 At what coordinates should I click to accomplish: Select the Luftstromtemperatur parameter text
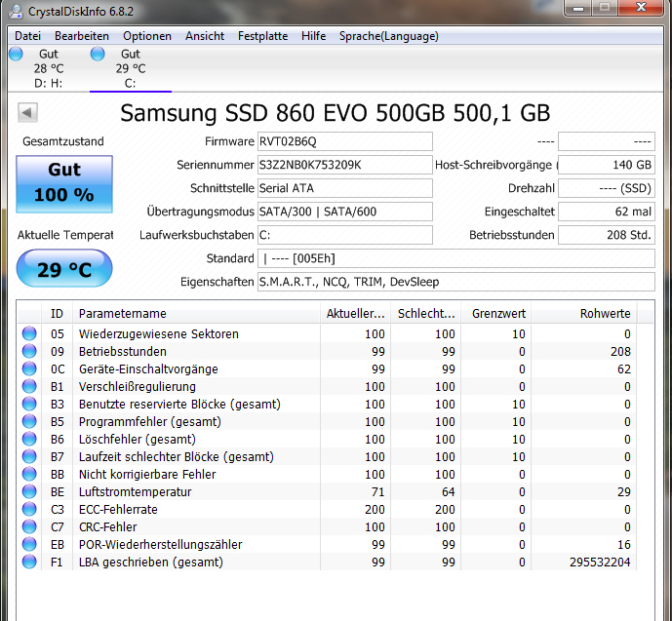(x=135, y=491)
